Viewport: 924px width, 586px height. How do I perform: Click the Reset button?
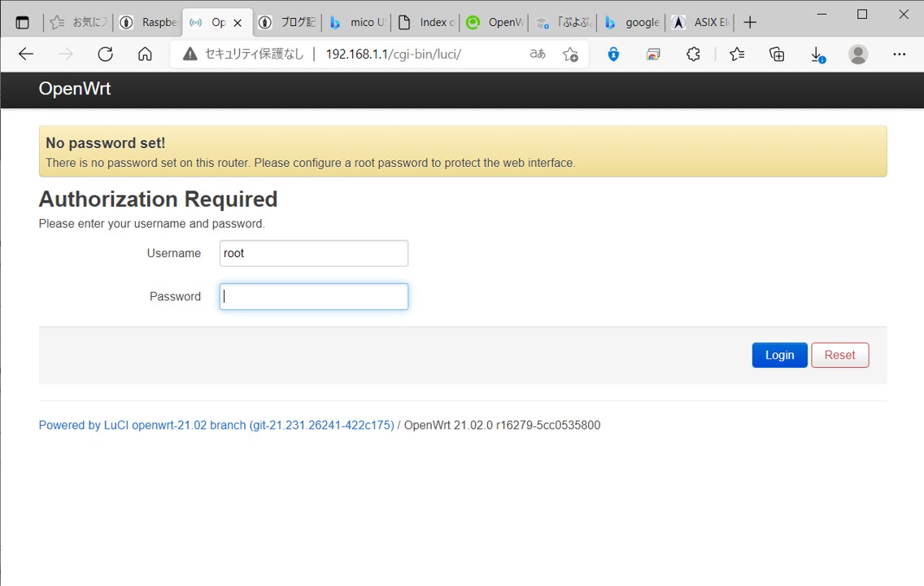(839, 355)
